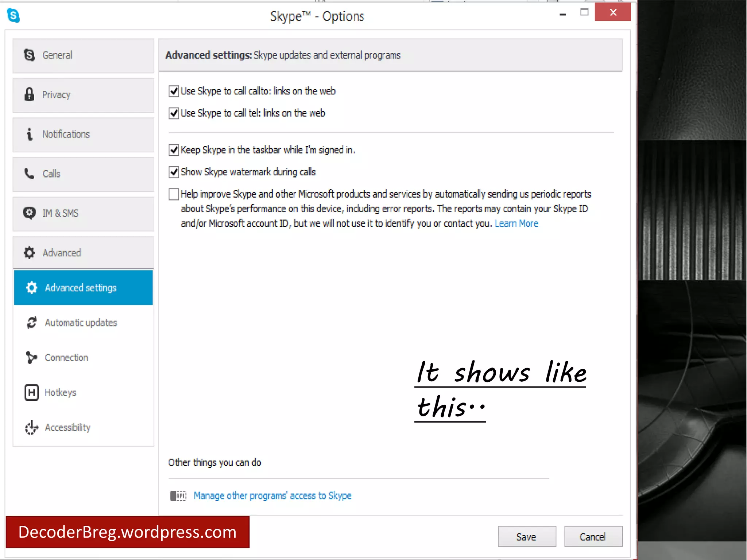
Task: Click the API icon beside Manage programs
Action: (178, 496)
